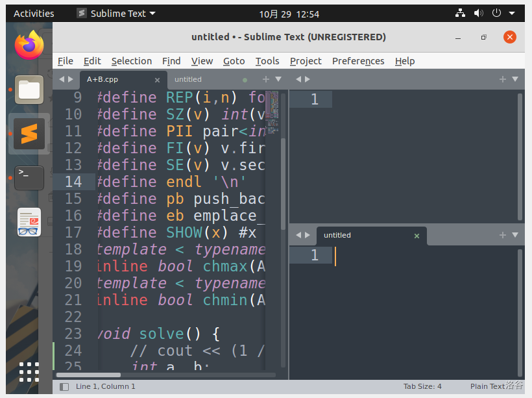The width and height of the screenshot is (532, 398).
Task: Click the next-tab arrow in the left pane
Action: click(x=71, y=79)
